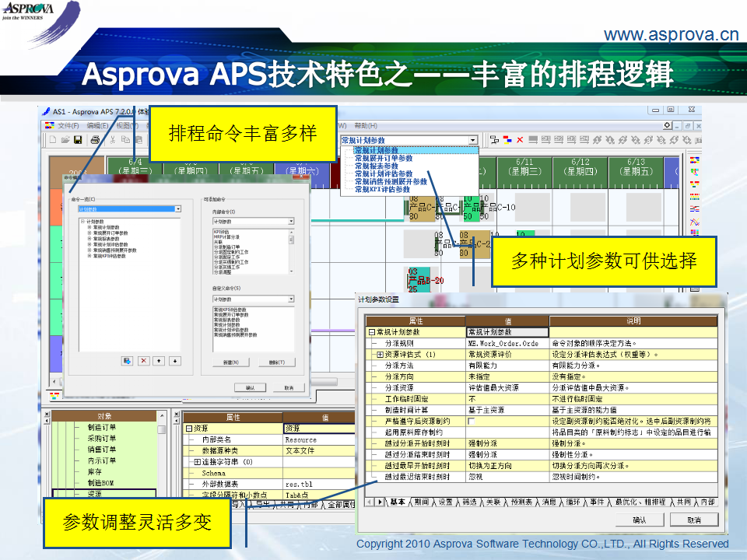This screenshot has height=560, width=747.
Task: Click red X remove icon in command editor
Action: 143,361
